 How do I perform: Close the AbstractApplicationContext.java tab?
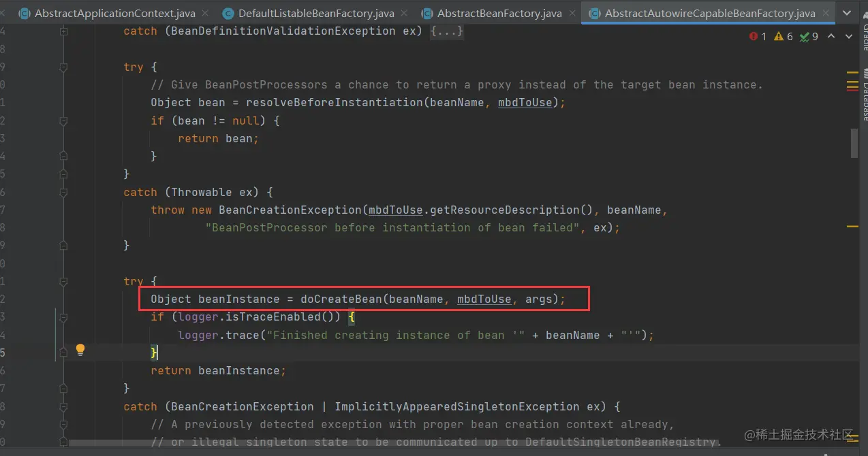coord(206,13)
